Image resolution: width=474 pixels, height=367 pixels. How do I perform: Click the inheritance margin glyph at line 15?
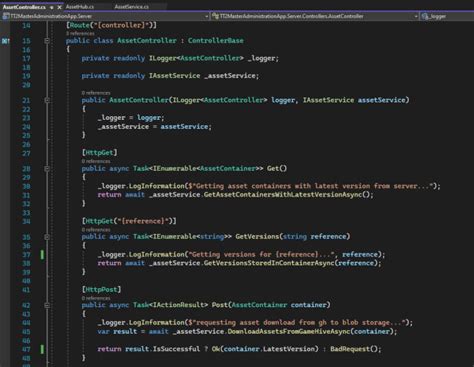click(x=6, y=41)
